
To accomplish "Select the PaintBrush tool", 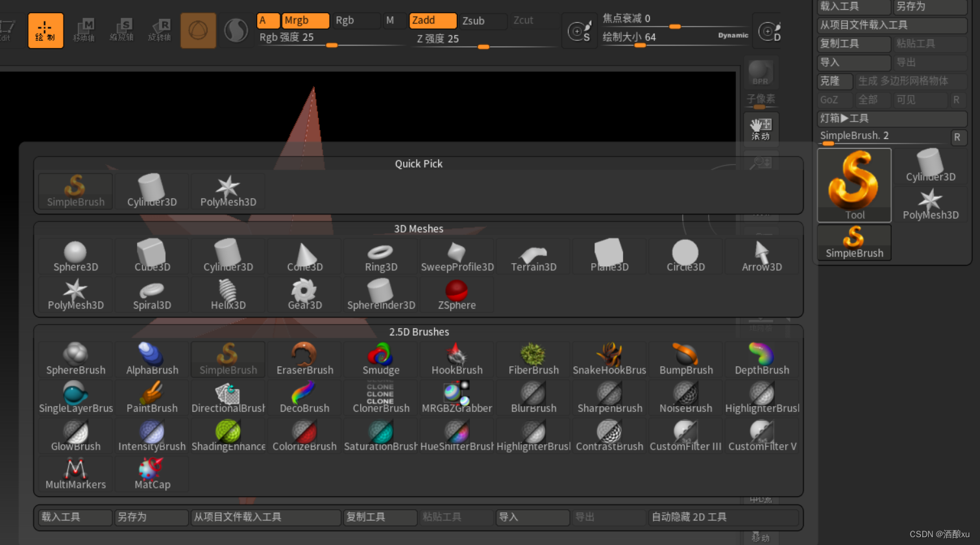I will [152, 398].
